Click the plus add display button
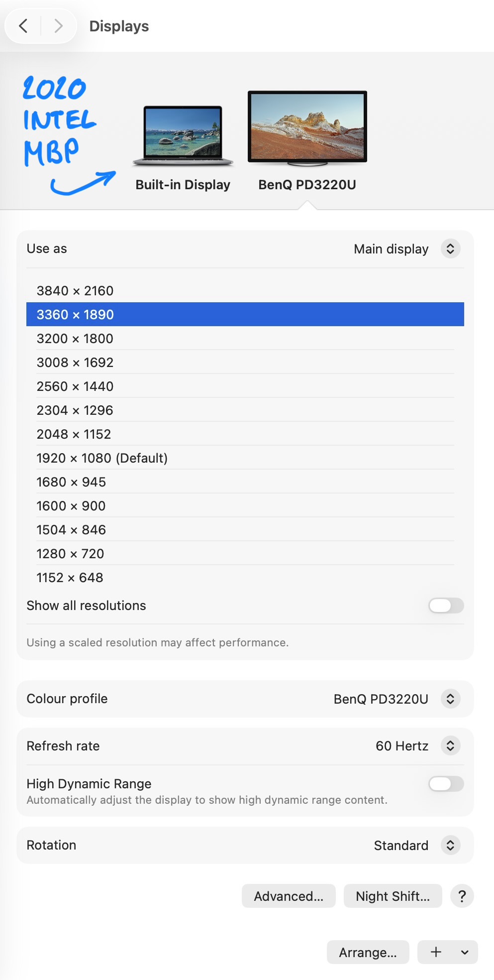This screenshot has width=494, height=980. pyautogui.click(x=436, y=952)
